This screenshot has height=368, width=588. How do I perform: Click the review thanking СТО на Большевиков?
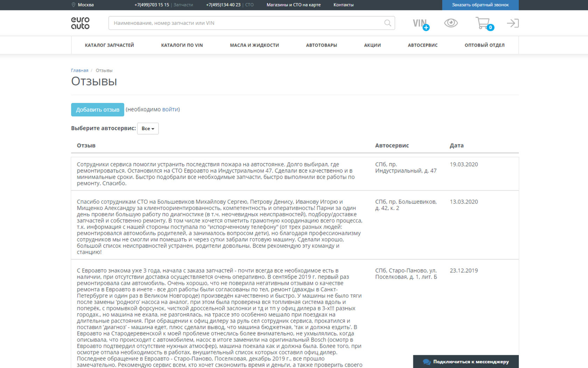220,227
